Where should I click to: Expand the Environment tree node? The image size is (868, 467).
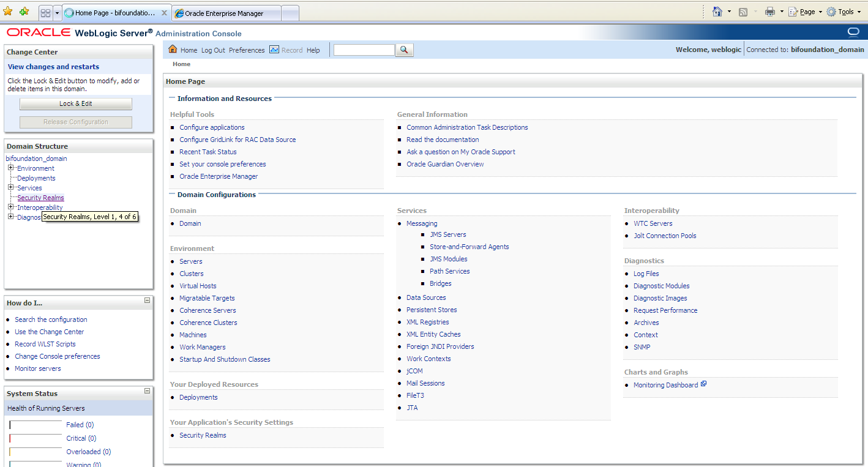(x=11, y=168)
